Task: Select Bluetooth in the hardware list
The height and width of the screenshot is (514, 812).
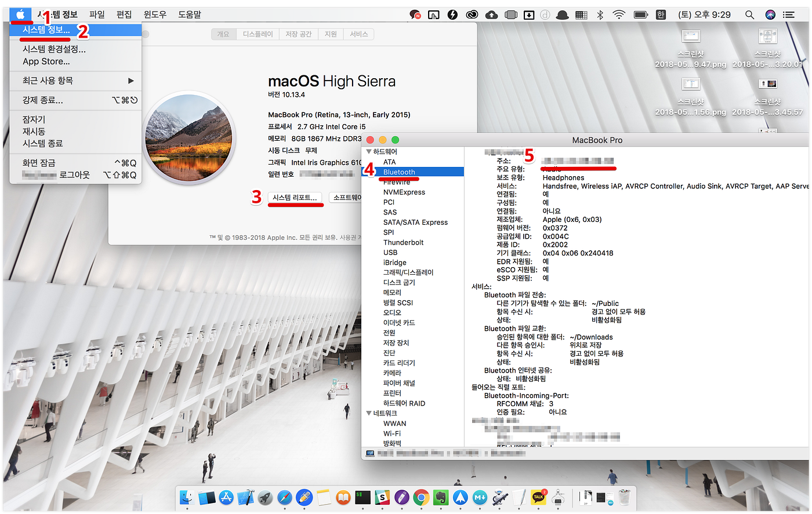Action: pos(412,172)
